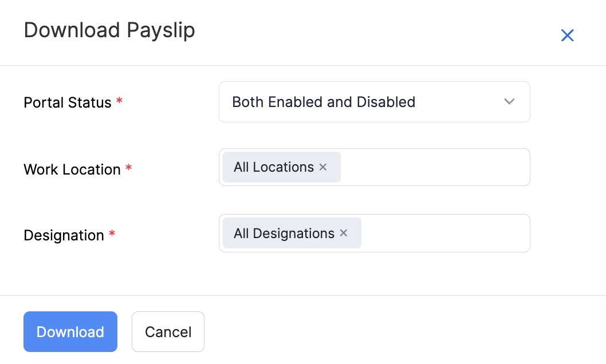This screenshot has width=606, height=364.
Task: Click the small x inside the All Designations tag
Action: click(x=343, y=233)
